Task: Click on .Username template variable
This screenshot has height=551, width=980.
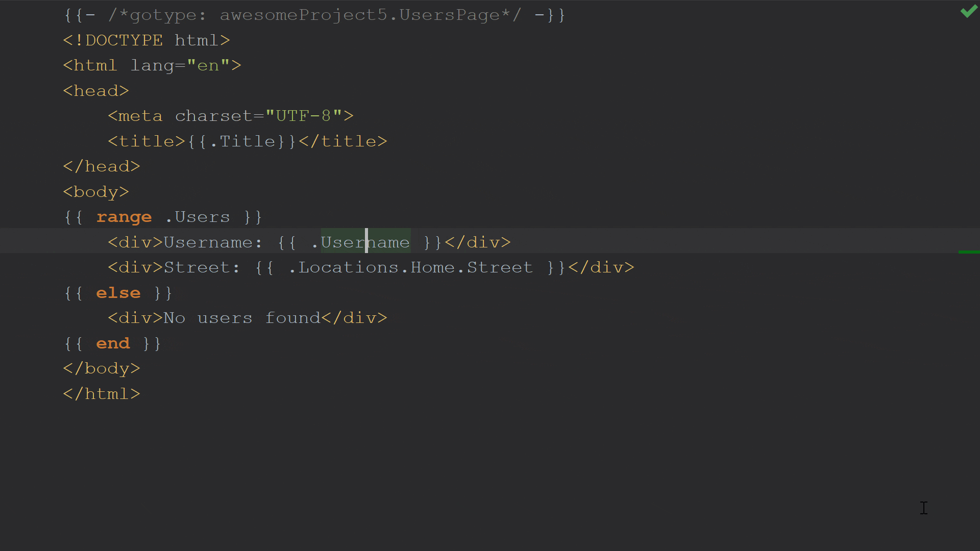Action: point(360,242)
